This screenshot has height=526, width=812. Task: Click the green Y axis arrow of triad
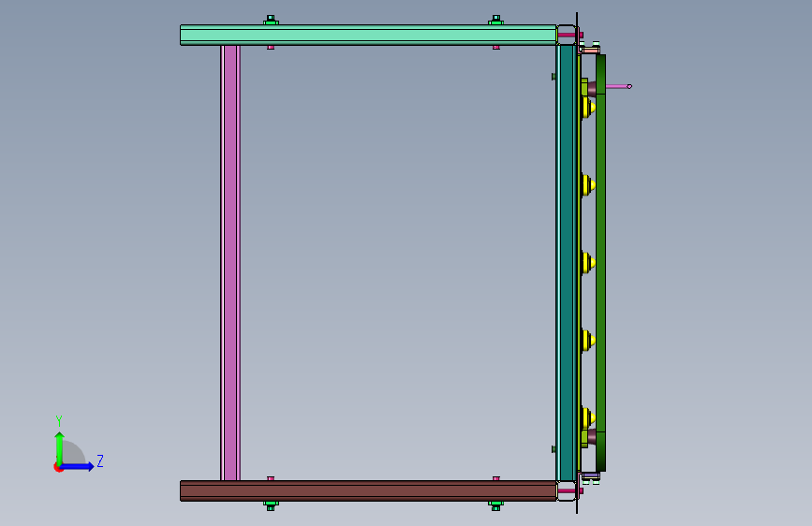coord(59,448)
